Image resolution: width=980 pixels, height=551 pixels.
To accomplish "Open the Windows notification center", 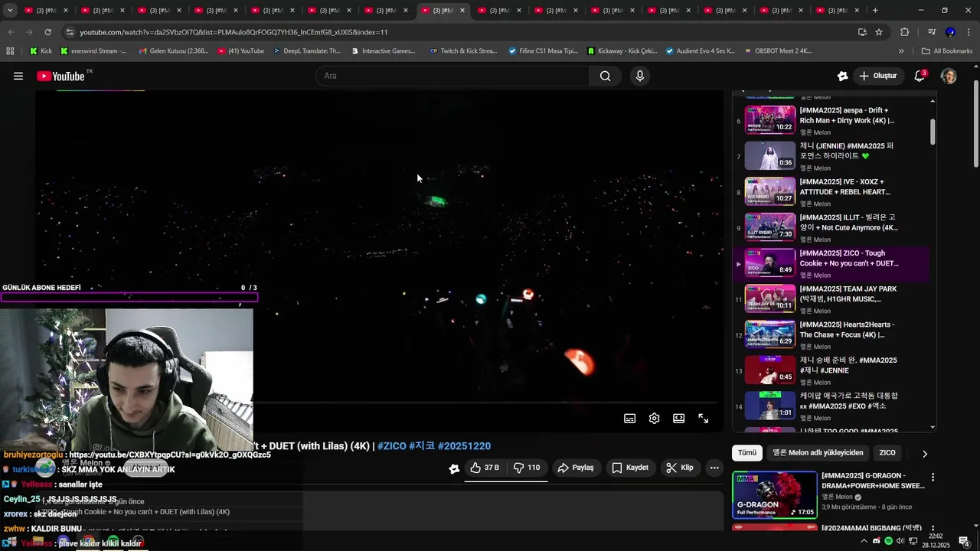I will click(x=965, y=541).
